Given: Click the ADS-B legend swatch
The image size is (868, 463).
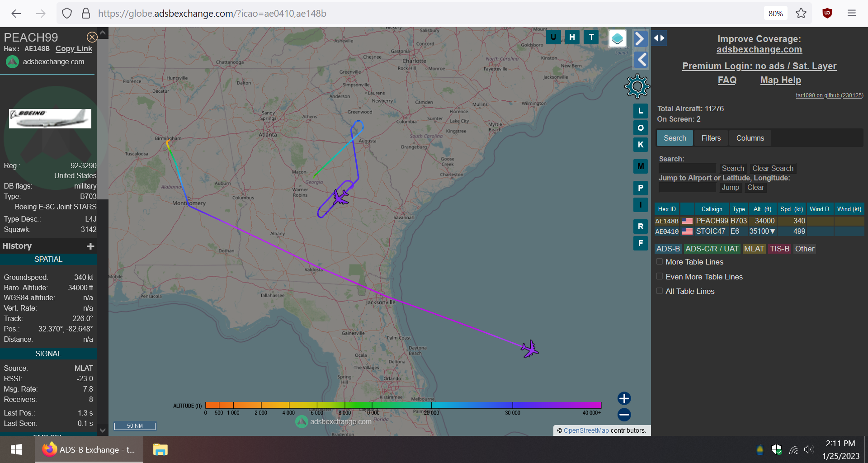Looking at the screenshot, I should (668, 249).
